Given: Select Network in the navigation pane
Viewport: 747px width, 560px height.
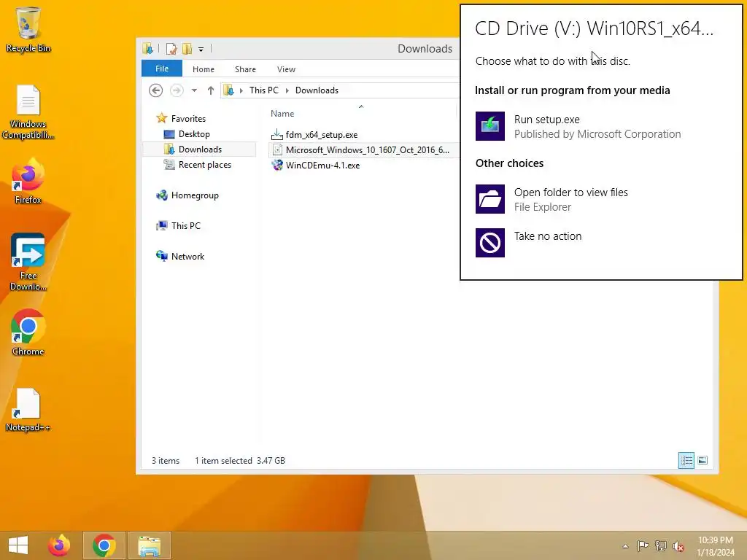Looking at the screenshot, I should [x=187, y=256].
